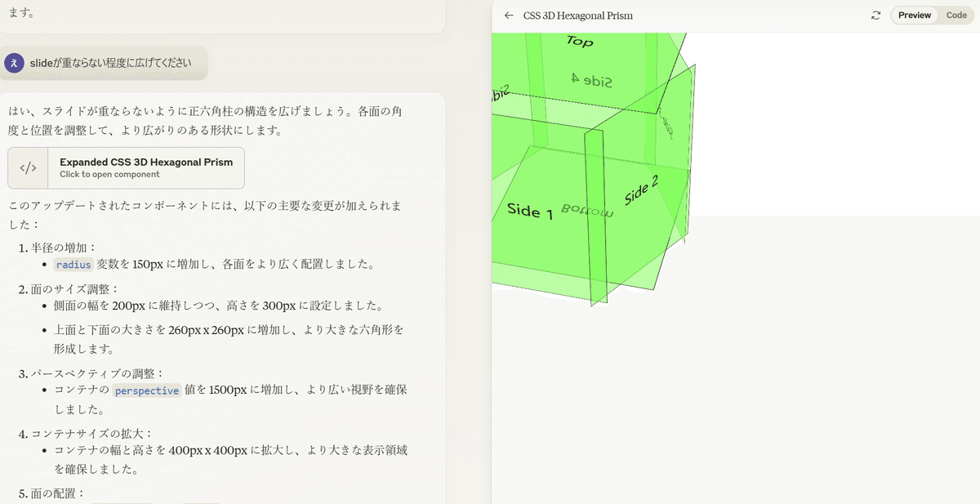
Task: Switch to the Preview tab
Action: (915, 16)
